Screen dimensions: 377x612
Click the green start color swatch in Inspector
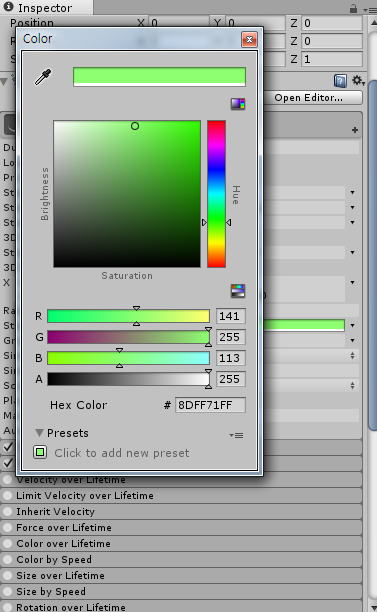[304, 325]
